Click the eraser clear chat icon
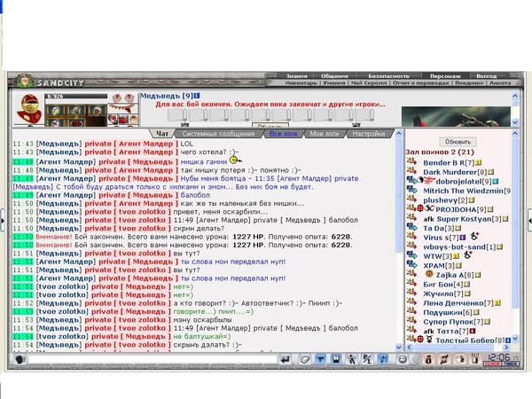This screenshot has width=532, height=399. pos(304,359)
